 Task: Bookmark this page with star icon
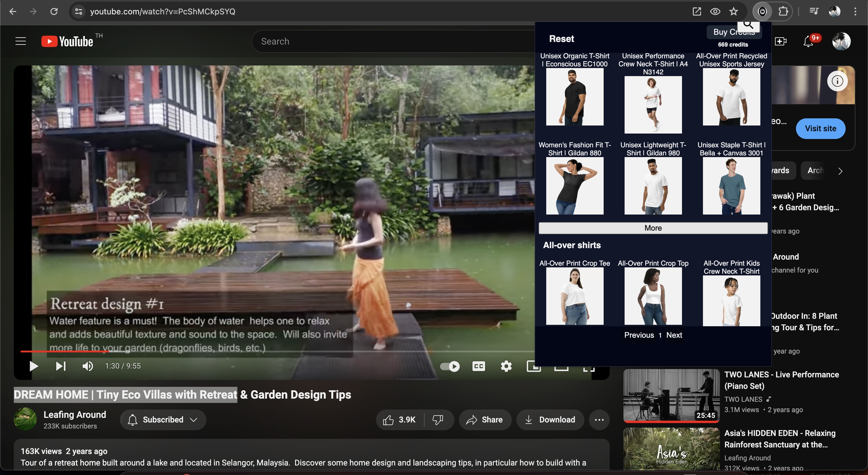pos(734,11)
